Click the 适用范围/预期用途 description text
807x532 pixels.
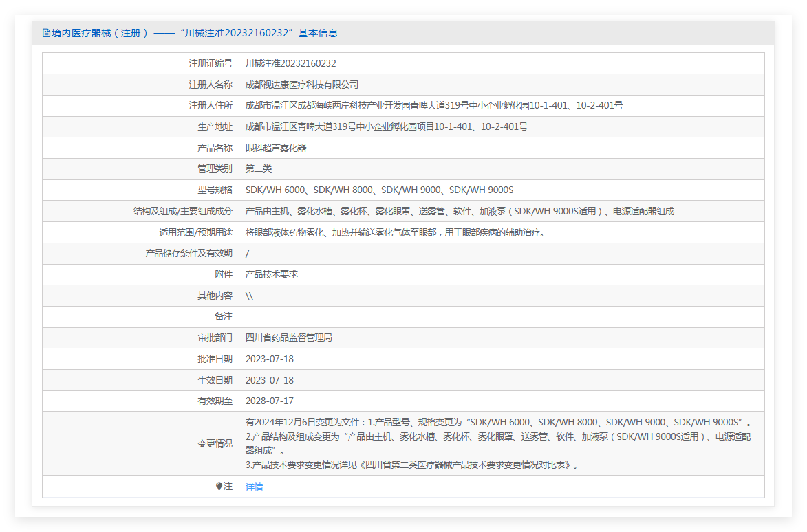click(x=396, y=232)
